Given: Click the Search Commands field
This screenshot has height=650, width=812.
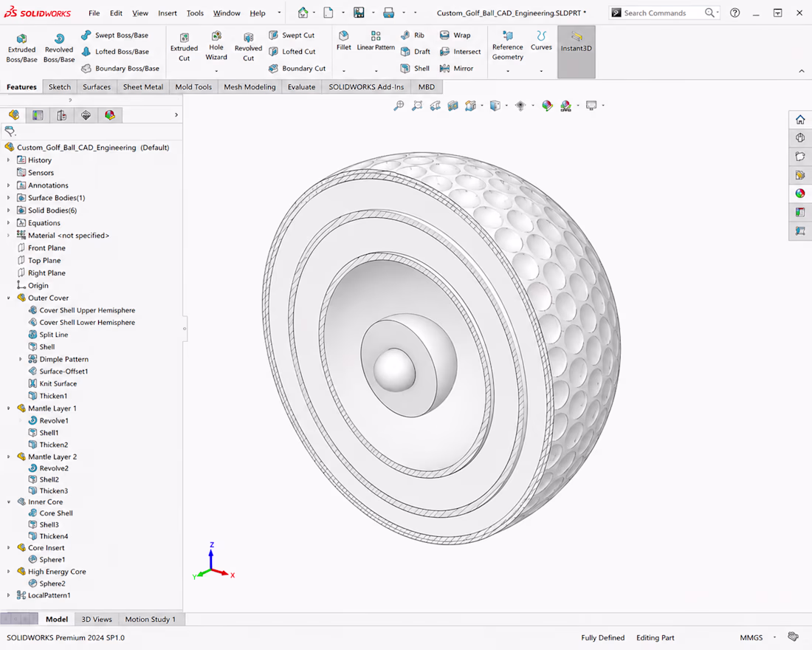Looking at the screenshot, I should coord(664,13).
